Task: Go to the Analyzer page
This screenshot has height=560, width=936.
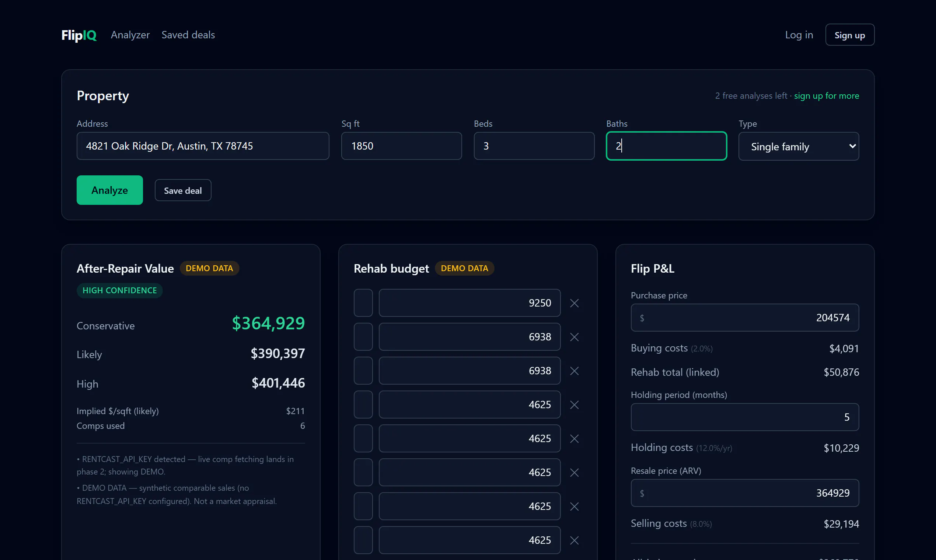Action: [x=130, y=35]
